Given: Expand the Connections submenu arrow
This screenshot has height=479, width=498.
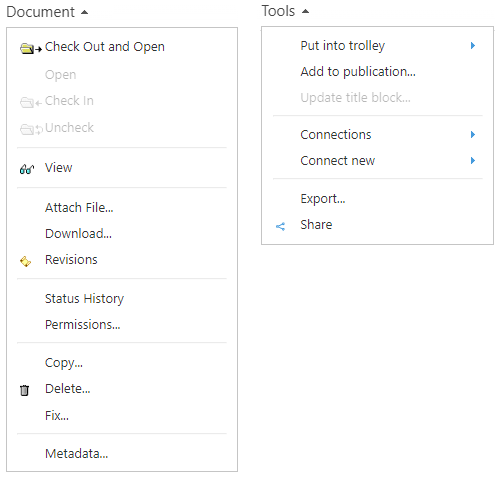Looking at the screenshot, I should coord(473,135).
